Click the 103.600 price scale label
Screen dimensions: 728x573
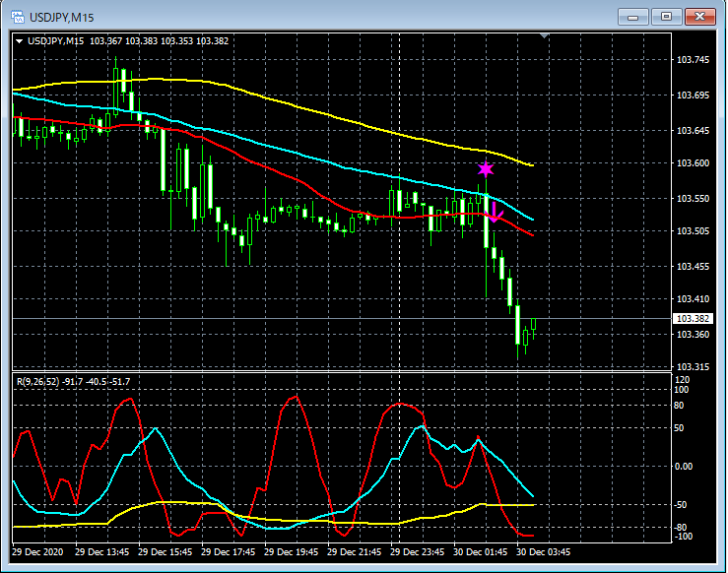pyautogui.click(x=693, y=162)
